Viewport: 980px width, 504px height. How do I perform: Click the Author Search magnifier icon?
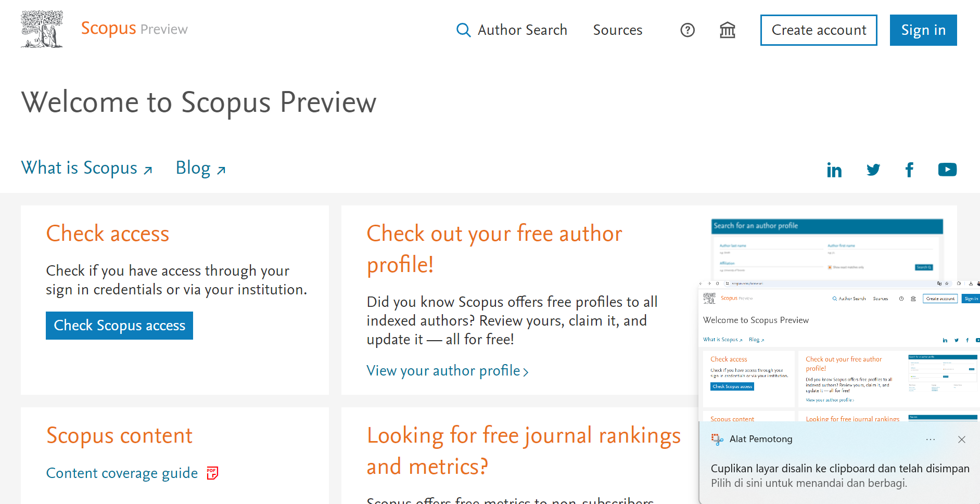click(x=463, y=30)
